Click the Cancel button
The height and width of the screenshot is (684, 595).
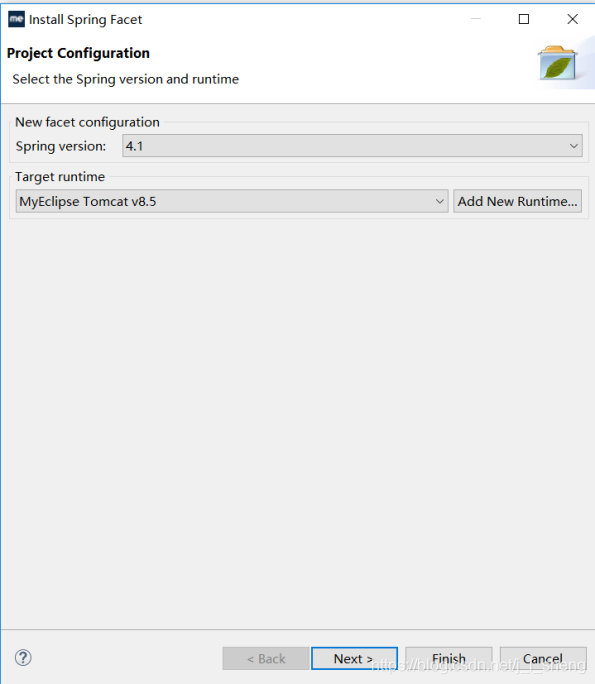point(543,658)
